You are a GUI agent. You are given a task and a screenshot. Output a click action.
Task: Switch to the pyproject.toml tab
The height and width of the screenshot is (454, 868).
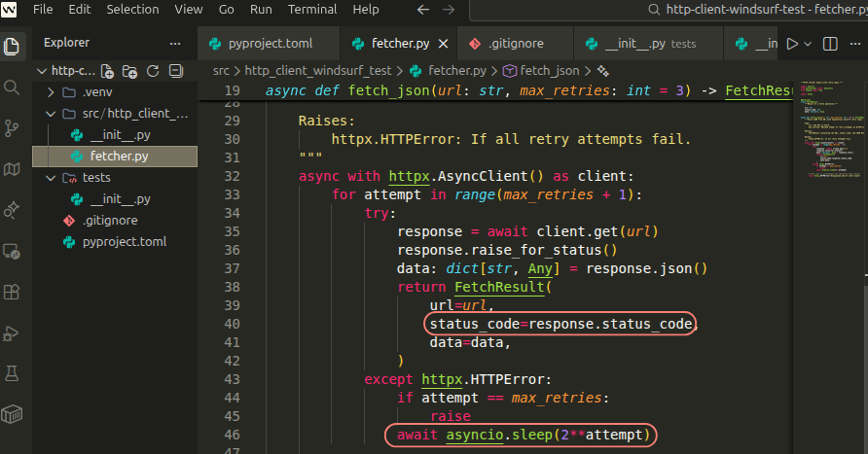[x=269, y=44]
